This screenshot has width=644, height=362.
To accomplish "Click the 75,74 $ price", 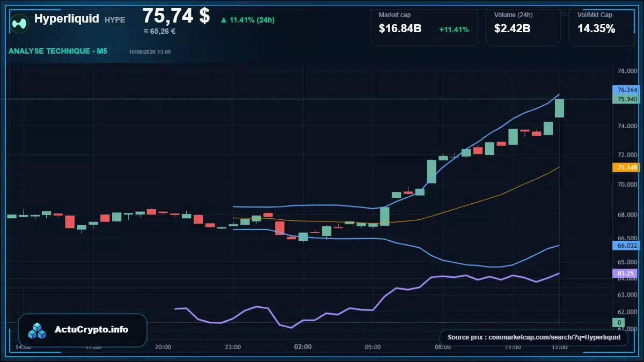I will 176,16.
